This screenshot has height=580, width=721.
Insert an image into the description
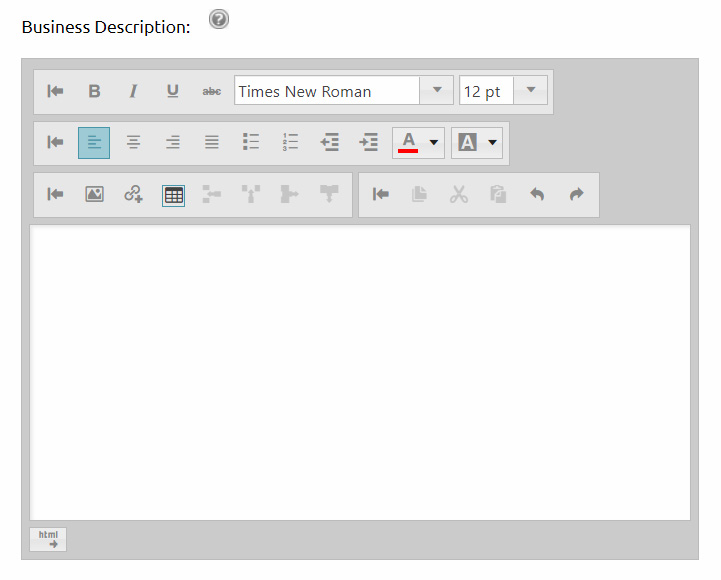[94, 195]
